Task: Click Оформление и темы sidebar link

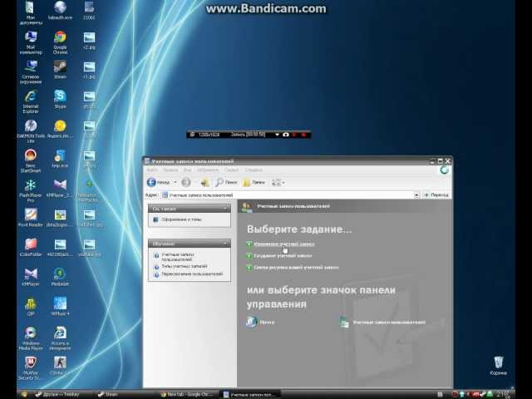Action: [181, 219]
